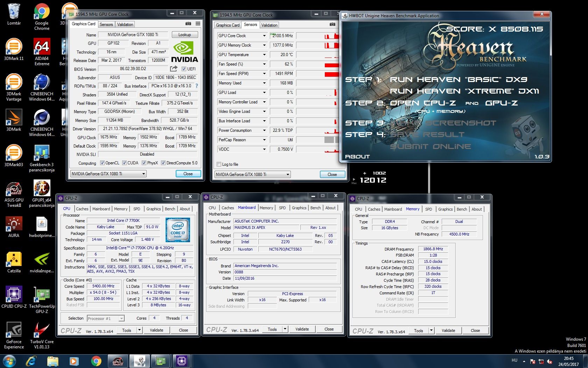
Task: Launch Geekbench 3 parancsikonja shortcut
Action: [42, 158]
